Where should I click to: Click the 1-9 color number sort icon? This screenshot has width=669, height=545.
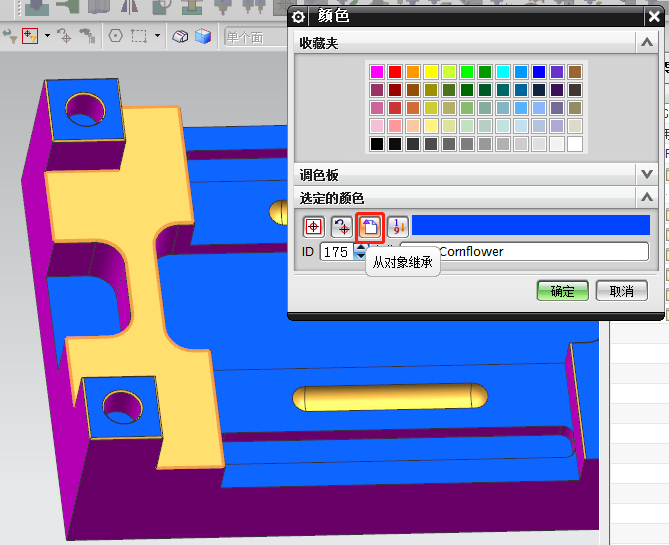coord(398,227)
